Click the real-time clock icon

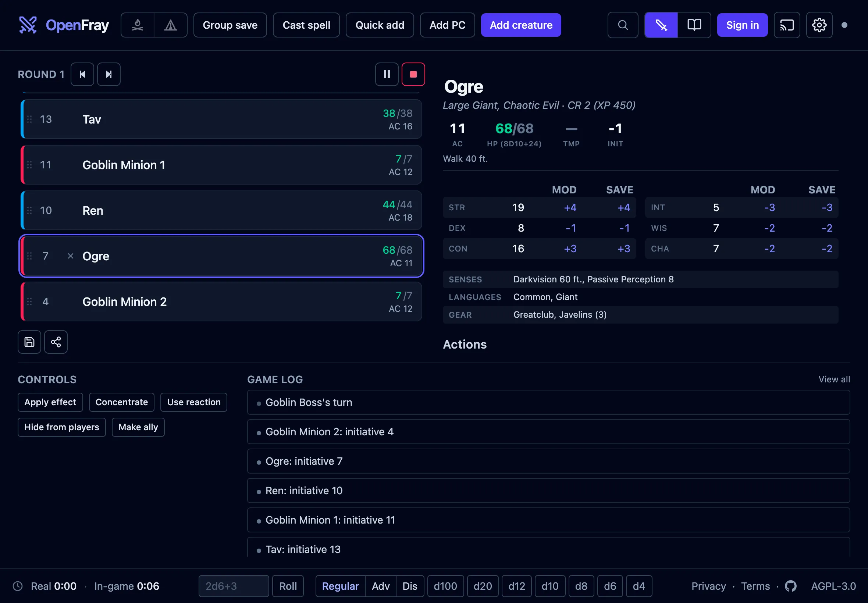tap(18, 586)
